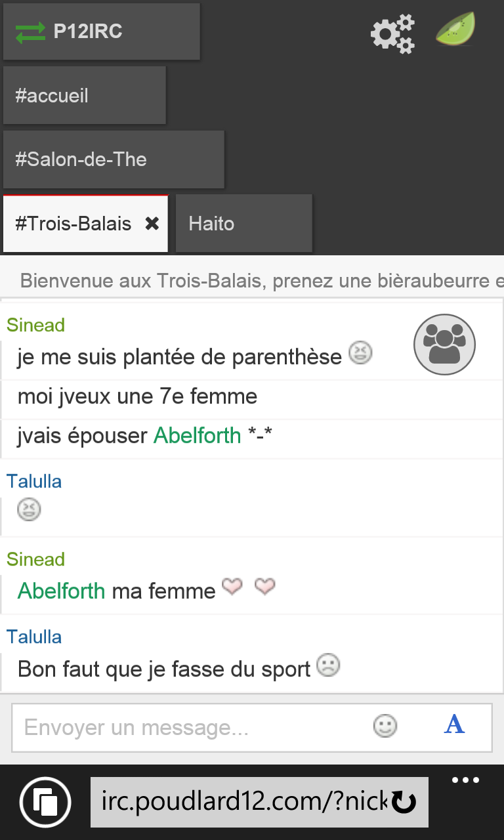Close the #Trois-Balais tab
The width and height of the screenshot is (504, 840).
152,224
